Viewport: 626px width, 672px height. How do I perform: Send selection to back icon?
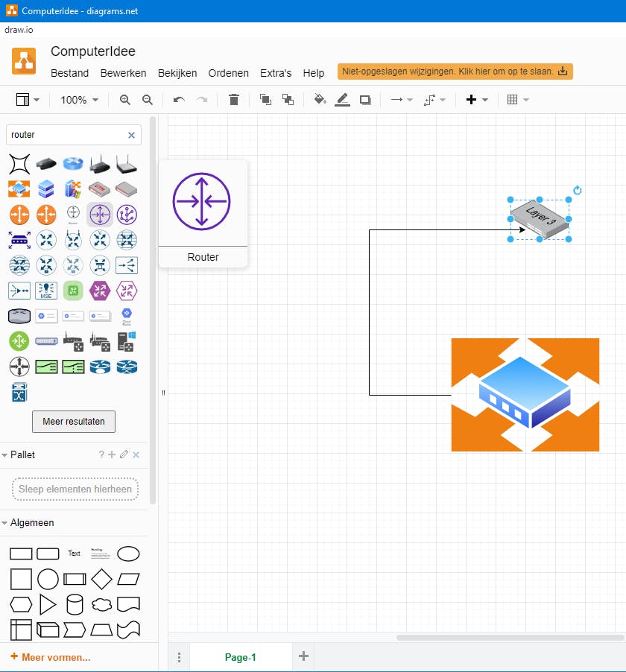(288, 100)
